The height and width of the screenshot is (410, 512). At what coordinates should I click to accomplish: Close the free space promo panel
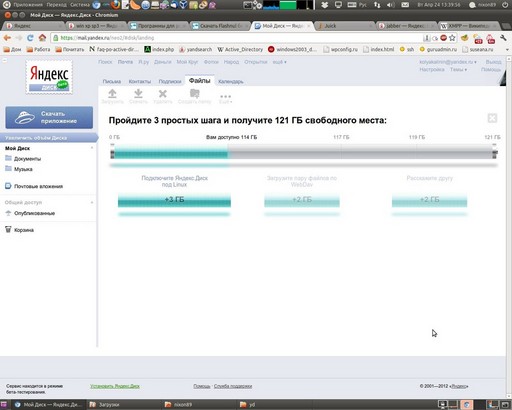(492, 118)
